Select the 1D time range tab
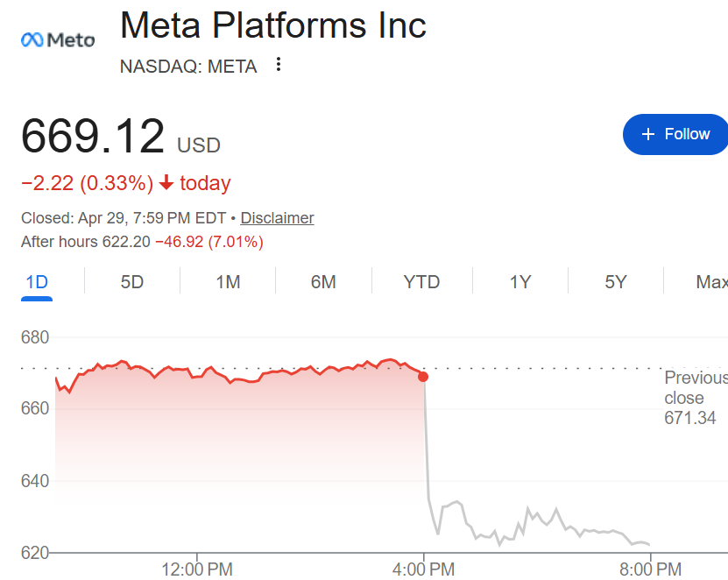This screenshot has width=728, height=580. pyautogui.click(x=37, y=282)
